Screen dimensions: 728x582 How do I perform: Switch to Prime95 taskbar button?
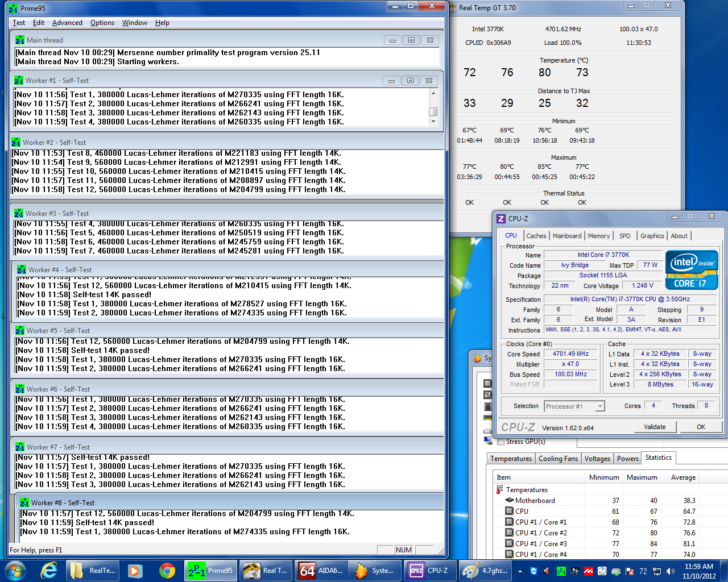210,571
